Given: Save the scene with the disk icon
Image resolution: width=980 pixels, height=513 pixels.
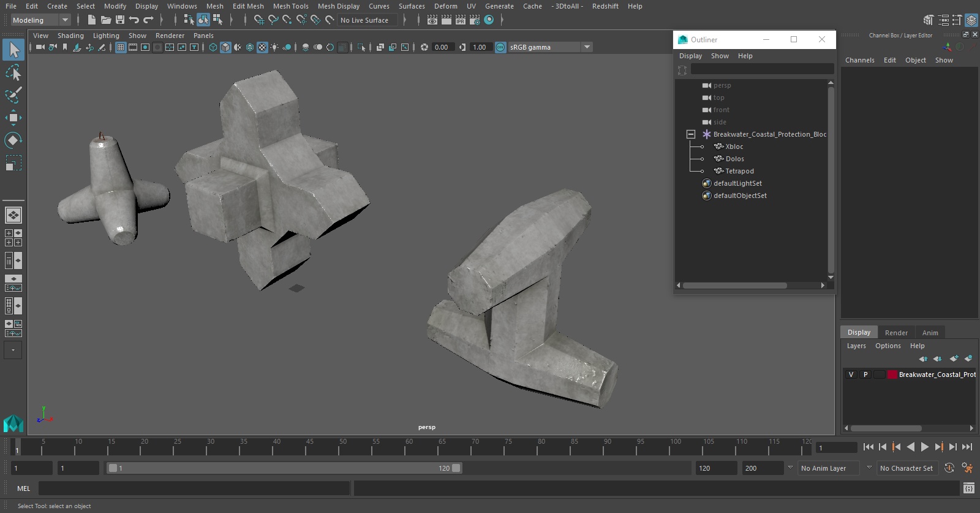Looking at the screenshot, I should point(120,20).
